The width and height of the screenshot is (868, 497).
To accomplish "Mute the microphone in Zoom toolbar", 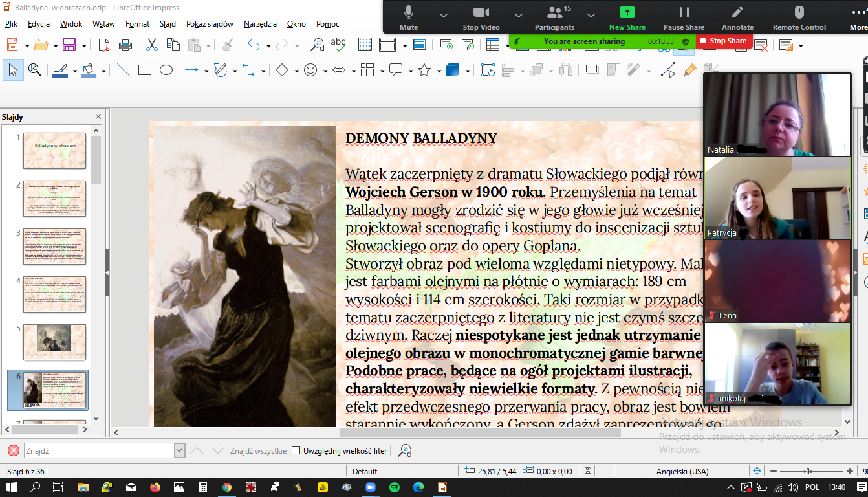I will pyautogui.click(x=409, y=17).
